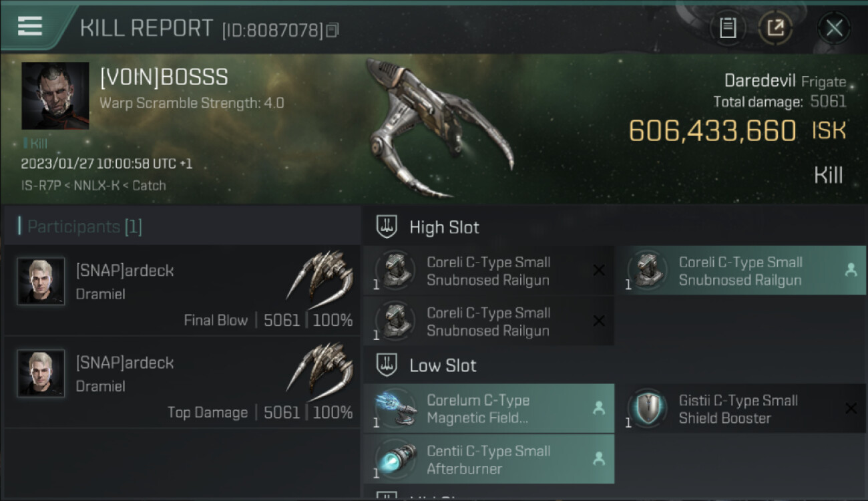This screenshot has width=868, height=501.
Task: Click the Final Blow Dramiel ship icon
Action: click(x=320, y=276)
